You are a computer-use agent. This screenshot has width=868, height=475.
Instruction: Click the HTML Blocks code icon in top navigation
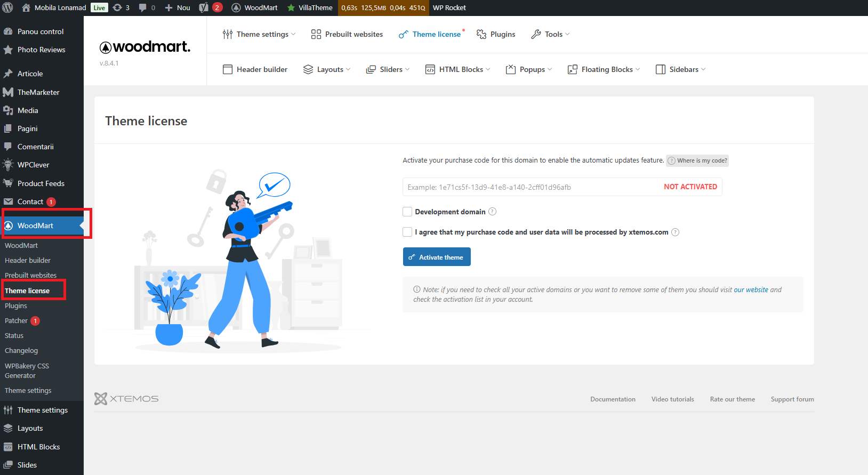pyautogui.click(x=430, y=69)
